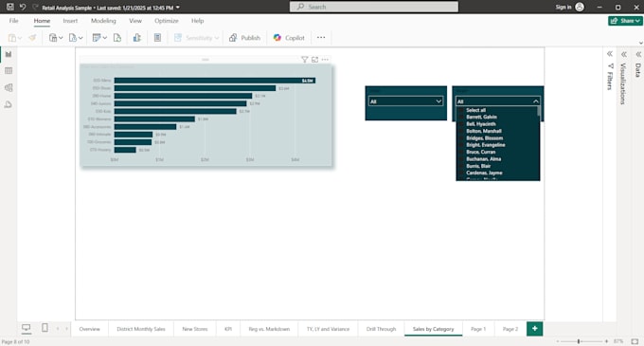Viewport: 644px width, 346px height.
Task: Open the chart's More options ellipsis
Action: 325,60
